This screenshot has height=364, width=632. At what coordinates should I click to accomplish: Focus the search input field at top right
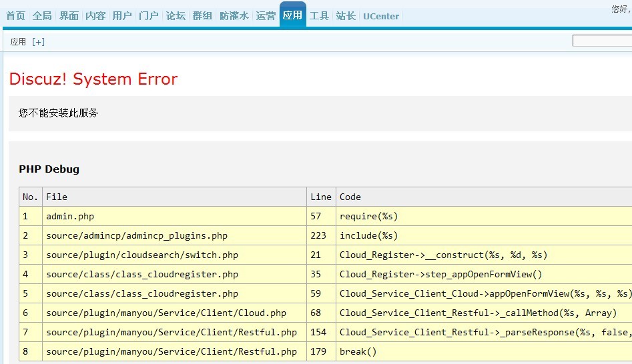(x=602, y=41)
